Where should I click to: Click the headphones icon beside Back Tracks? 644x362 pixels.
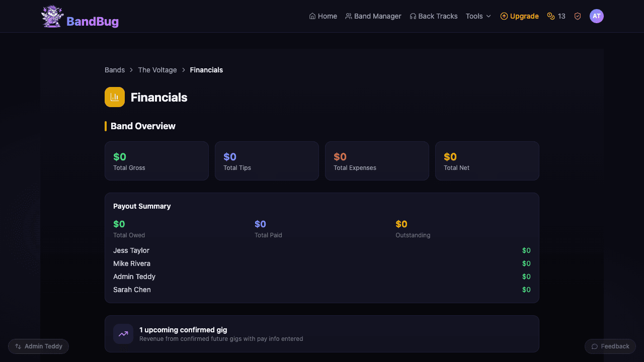(414, 16)
